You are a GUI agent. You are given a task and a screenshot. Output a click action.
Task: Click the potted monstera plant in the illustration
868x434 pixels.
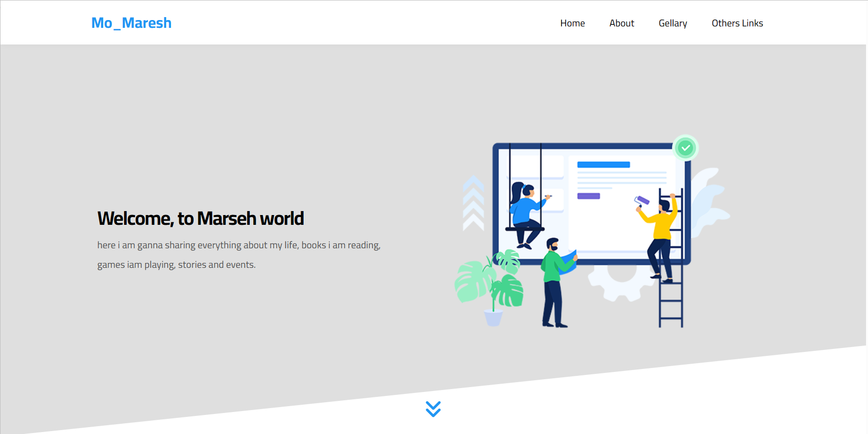(x=489, y=286)
